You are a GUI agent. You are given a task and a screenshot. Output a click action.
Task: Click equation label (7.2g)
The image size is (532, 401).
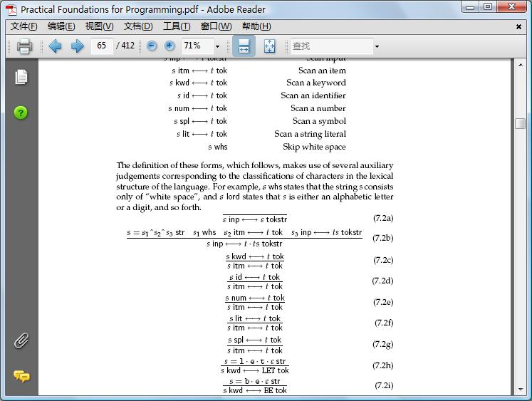tap(382, 344)
